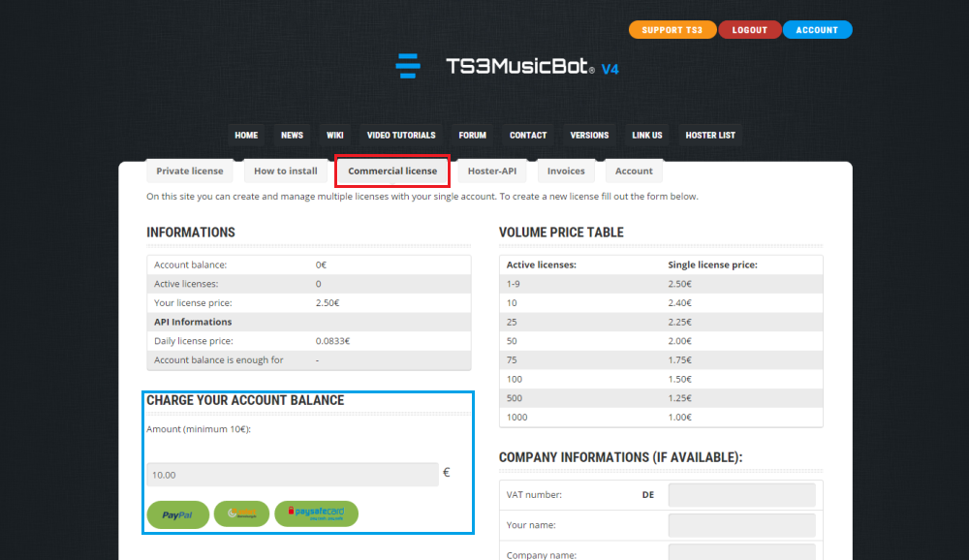Click the Company name input field
The height and width of the screenshot is (560, 969).
click(x=741, y=552)
